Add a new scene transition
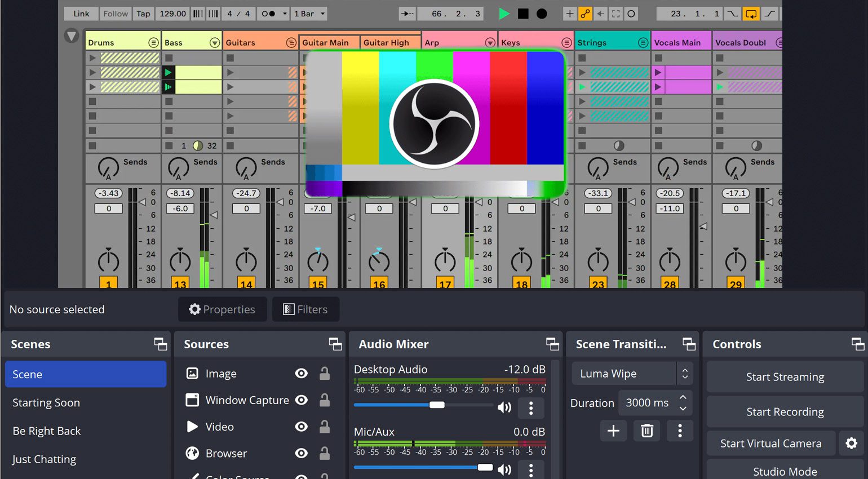Viewport: 868px width, 479px height. [613, 431]
